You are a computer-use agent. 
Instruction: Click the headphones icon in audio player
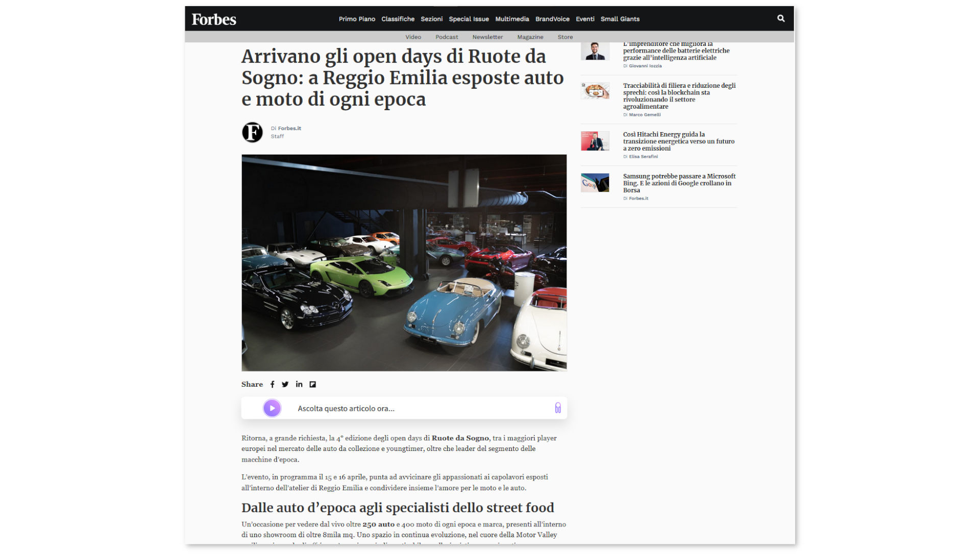[x=558, y=408]
